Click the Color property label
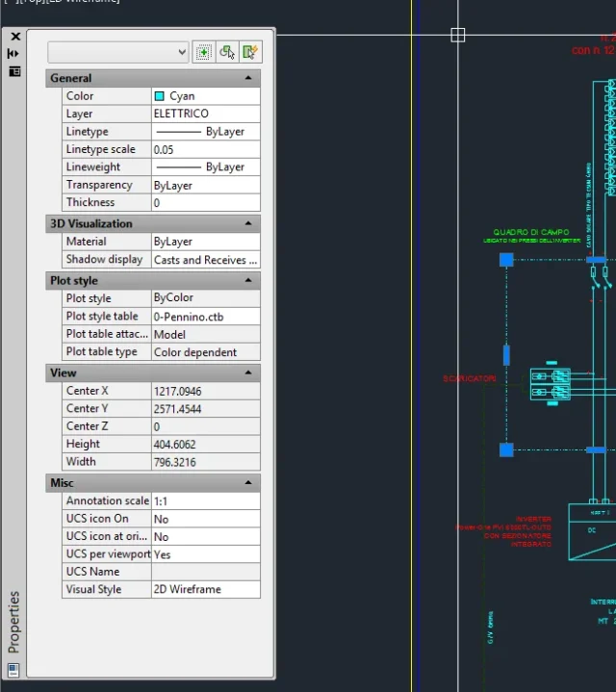The image size is (616, 692). click(80, 96)
